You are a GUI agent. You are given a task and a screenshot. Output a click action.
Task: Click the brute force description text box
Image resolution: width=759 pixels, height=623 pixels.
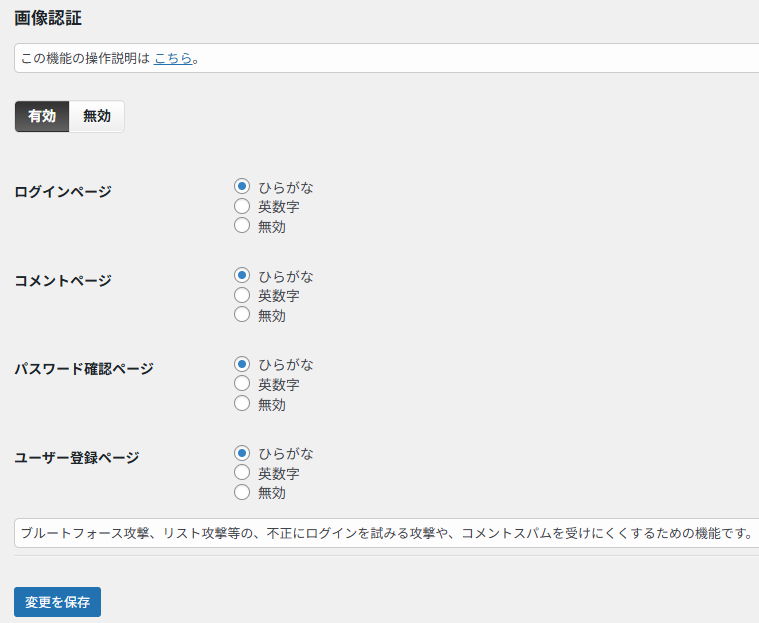point(386,533)
